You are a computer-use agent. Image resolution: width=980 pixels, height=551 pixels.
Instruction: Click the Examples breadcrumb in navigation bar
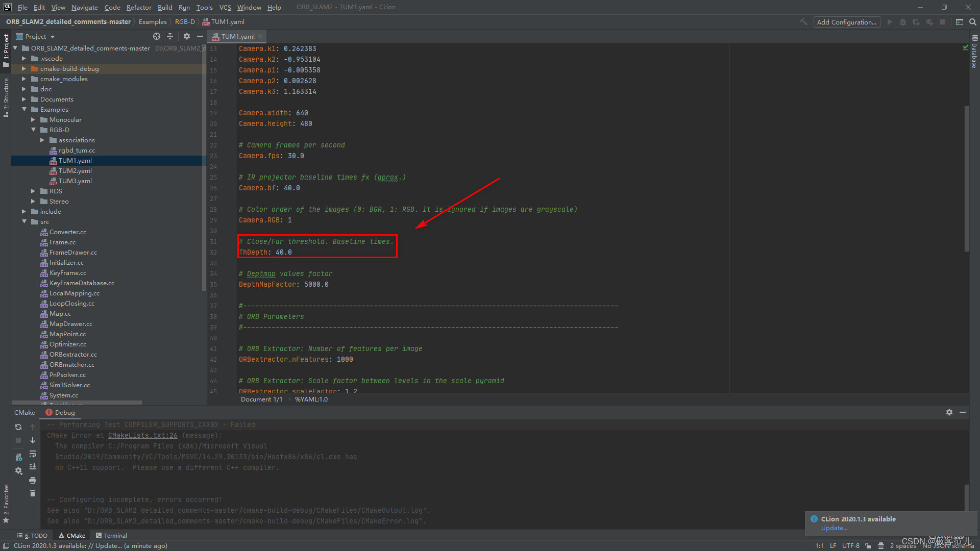[x=153, y=21]
